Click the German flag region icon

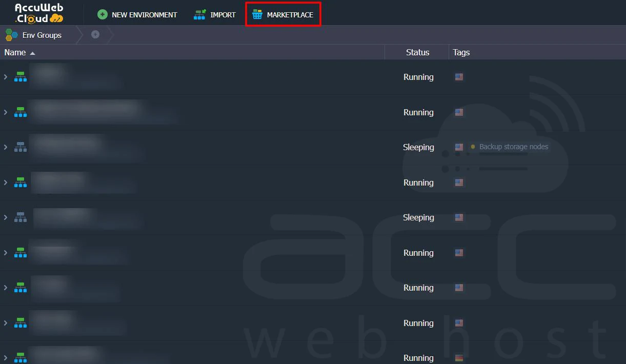click(459, 357)
